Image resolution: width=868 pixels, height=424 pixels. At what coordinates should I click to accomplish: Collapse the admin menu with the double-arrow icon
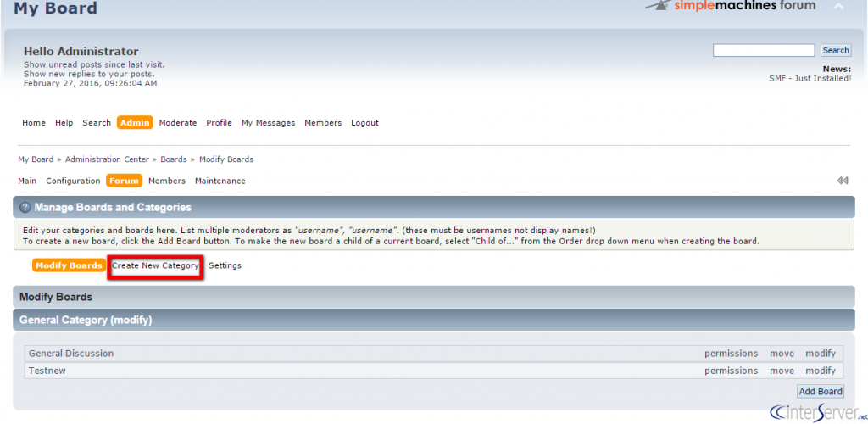(x=842, y=181)
